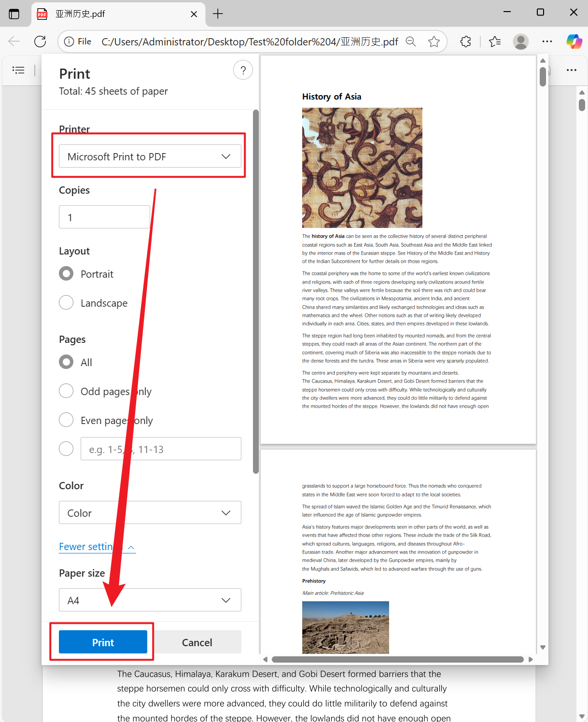Open browser Settings and more menu

(x=547, y=42)
